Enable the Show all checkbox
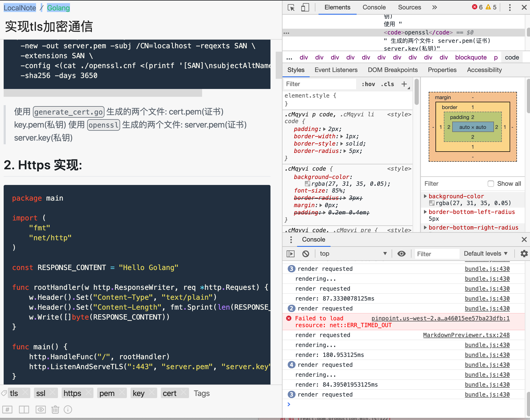Viewport: 530px width, 420px height. (x=491, y=184)
